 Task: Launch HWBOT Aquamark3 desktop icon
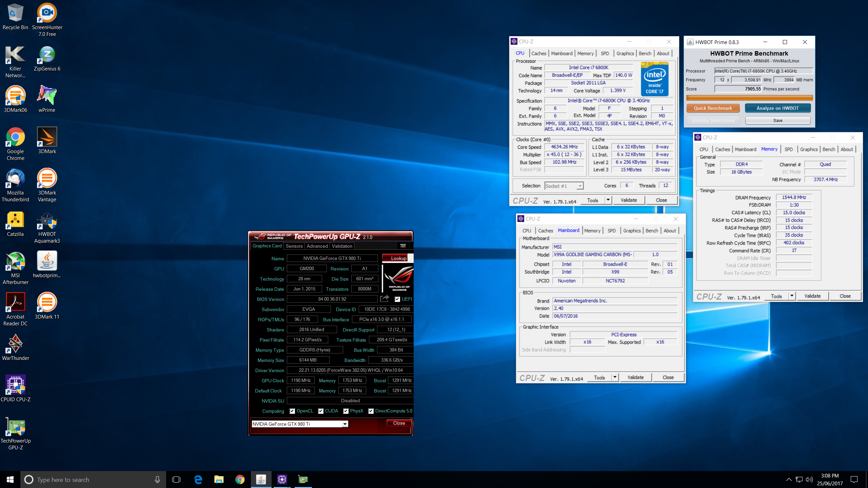point(47,227)
